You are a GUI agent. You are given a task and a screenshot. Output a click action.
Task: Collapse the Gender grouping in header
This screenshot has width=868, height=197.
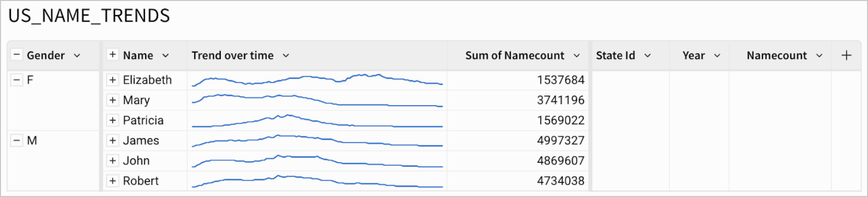[16, 55]
